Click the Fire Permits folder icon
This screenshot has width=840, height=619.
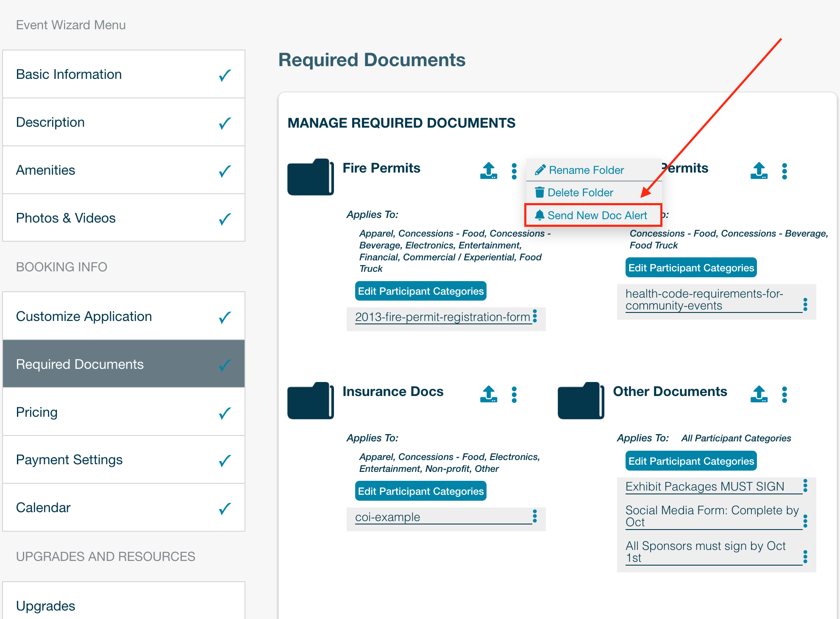(x=310, y=177)
